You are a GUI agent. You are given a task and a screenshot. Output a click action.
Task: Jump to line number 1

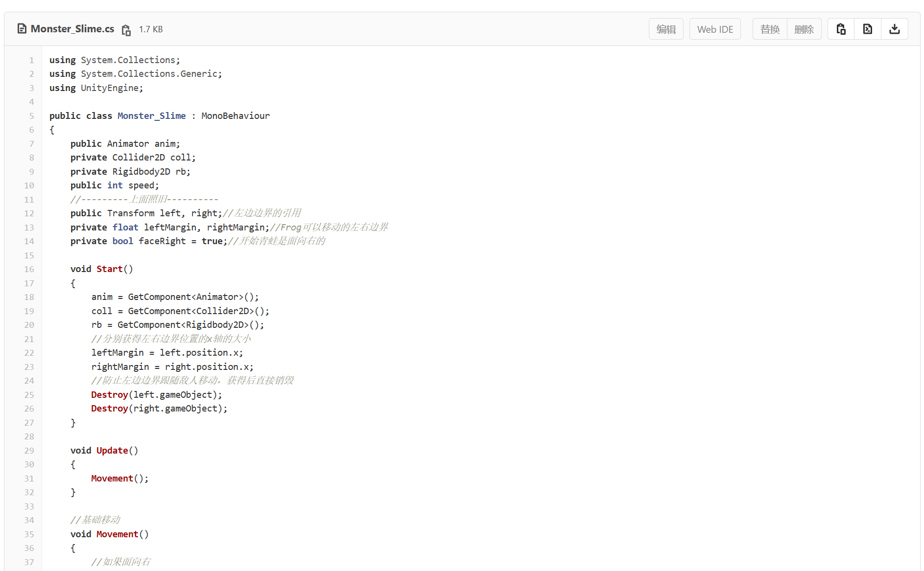point(32,60)
